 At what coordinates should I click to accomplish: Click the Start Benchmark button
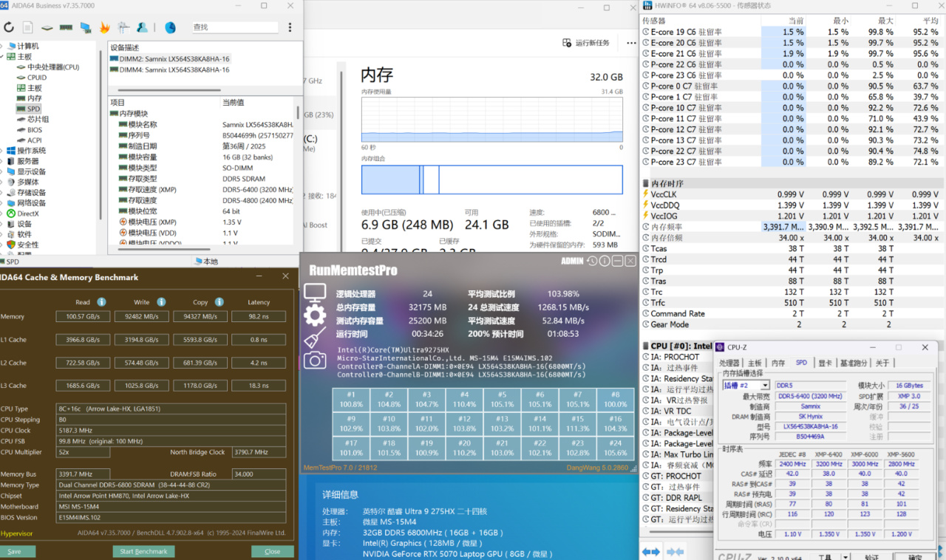pyautogui.click(x=143, y=551)
